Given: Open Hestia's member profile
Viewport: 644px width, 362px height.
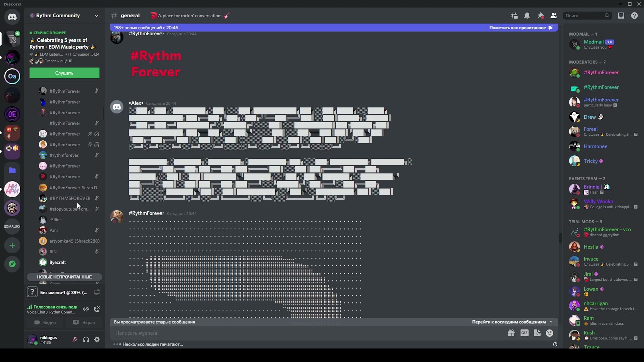Looking at the screenshot, I should 601,247.
